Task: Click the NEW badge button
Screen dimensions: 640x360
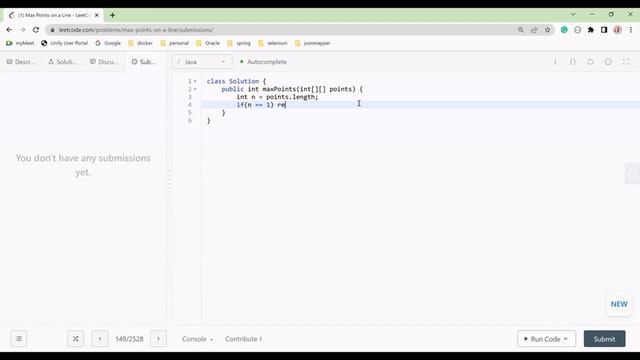Action: tap(619, 304)
